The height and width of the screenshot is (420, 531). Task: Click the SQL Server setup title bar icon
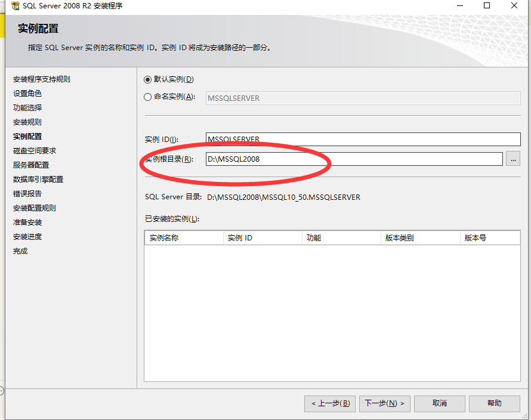(16, 5)
